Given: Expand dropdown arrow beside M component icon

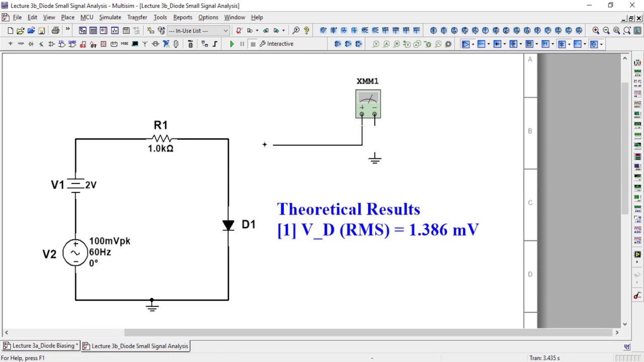Looking at the screenshot, I should click(x=553, y=44).
